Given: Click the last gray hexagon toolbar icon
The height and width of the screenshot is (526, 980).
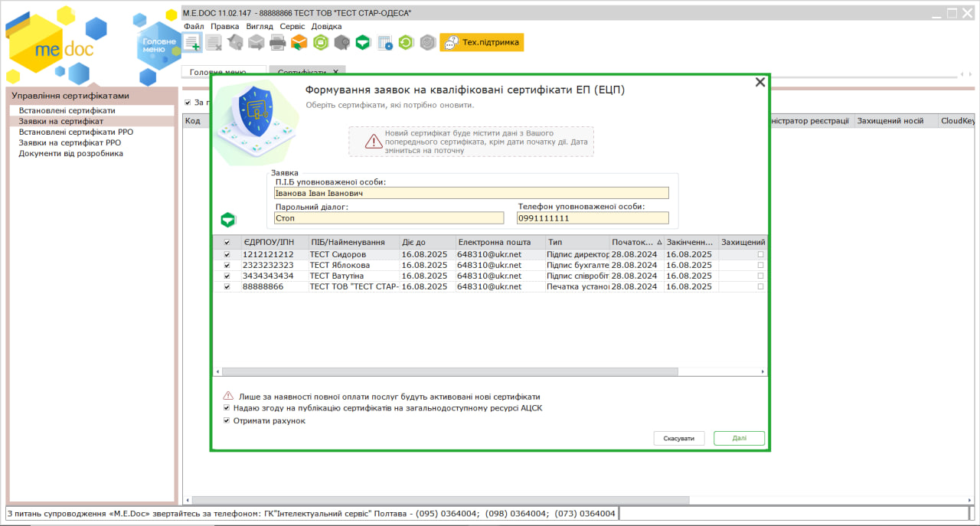Looking at the screenshot, I should pyautogui.click(x=428, y=43).
